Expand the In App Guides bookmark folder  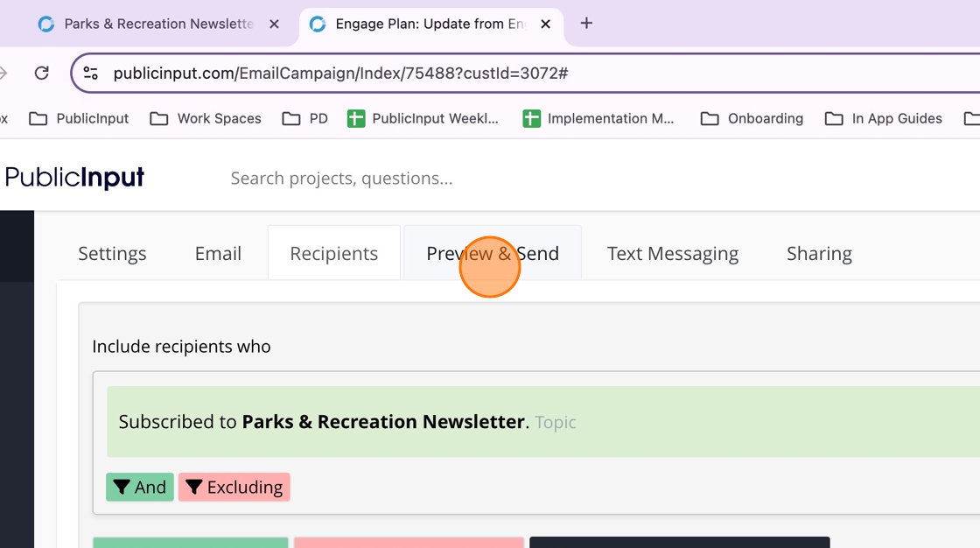pyautogui.click(x=884, y=118)
